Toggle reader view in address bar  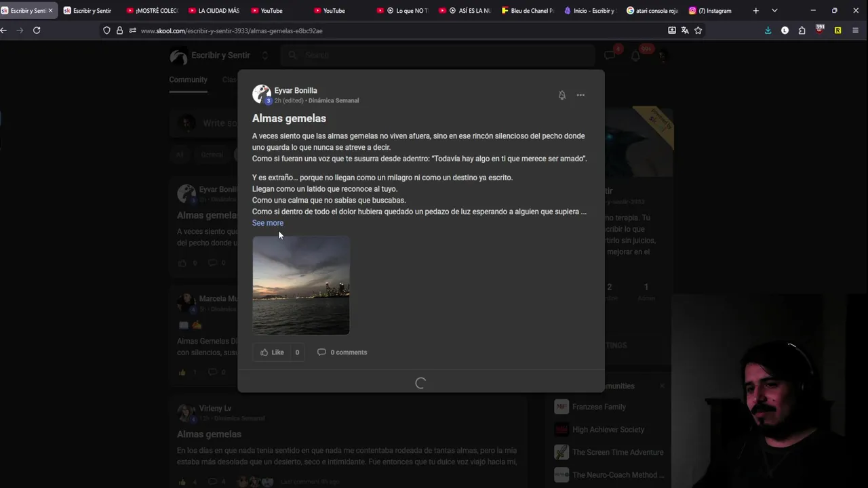(x=672, y=30)
